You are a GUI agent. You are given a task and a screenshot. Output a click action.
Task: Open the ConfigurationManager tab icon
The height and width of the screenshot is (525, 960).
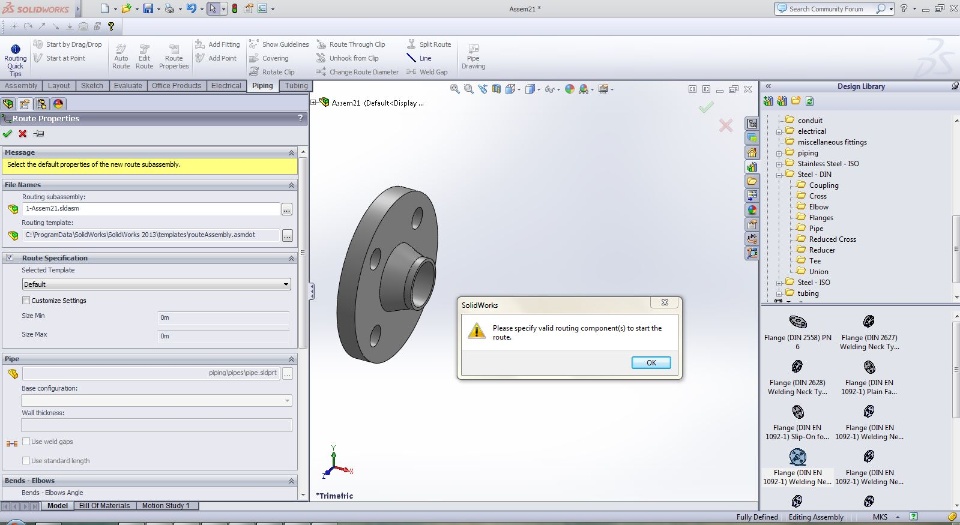(41, 103)
